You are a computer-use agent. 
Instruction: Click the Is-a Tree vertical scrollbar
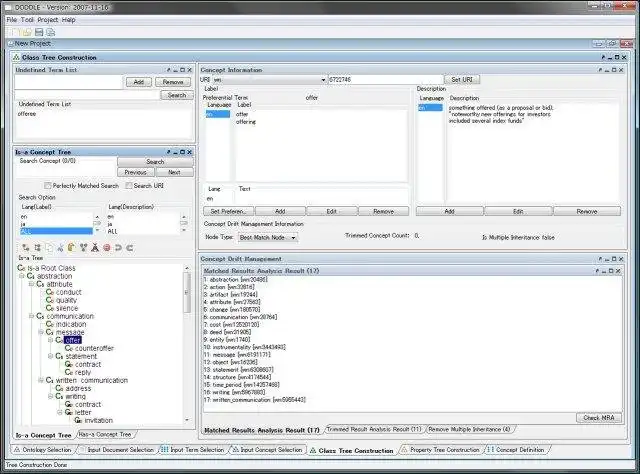point(187,344)
